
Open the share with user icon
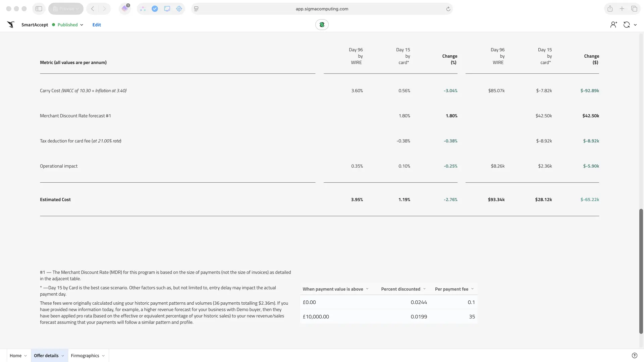613,24
